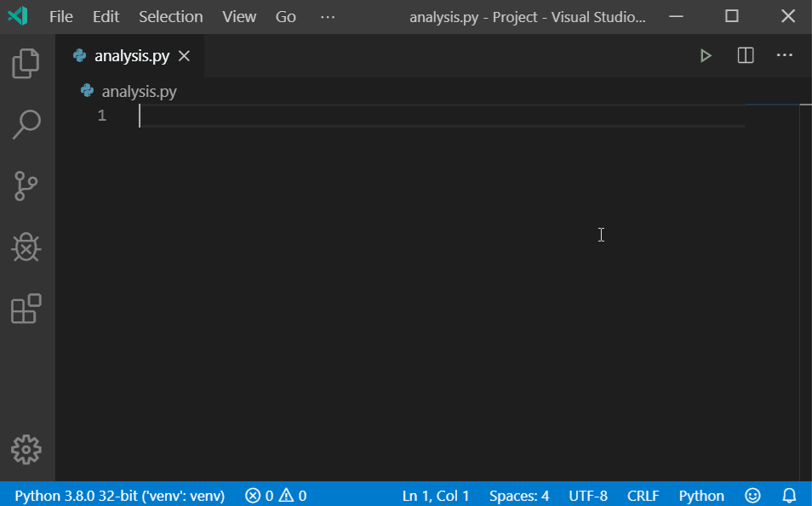This screenshot has height=506, width=812.
Task: Open the Debug view icon
Action: point(26,247)
